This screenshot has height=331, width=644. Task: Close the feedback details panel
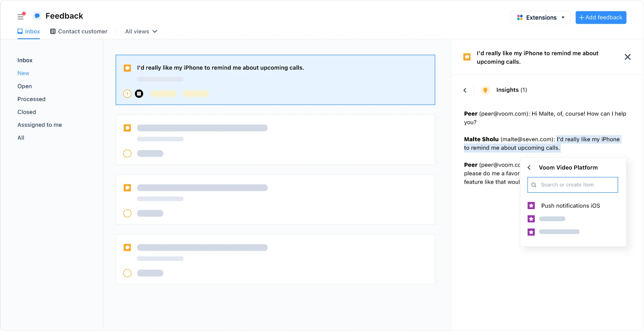click(x=628, y=57)
